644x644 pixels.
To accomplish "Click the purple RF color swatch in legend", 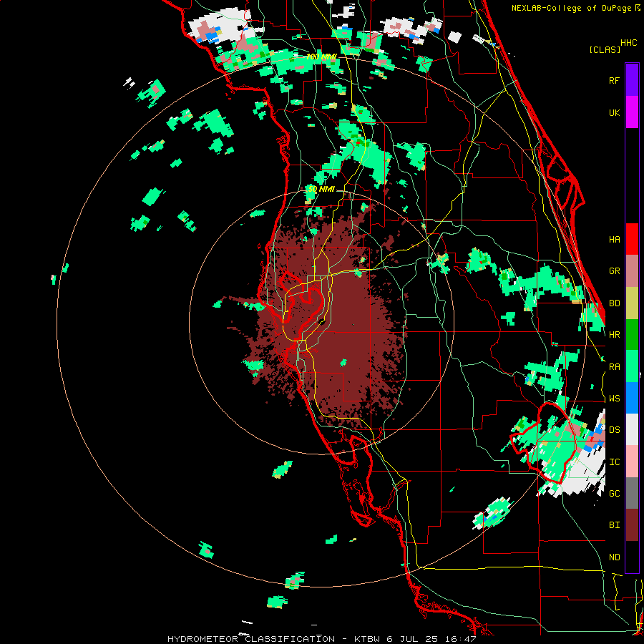I will click(632, 80).
